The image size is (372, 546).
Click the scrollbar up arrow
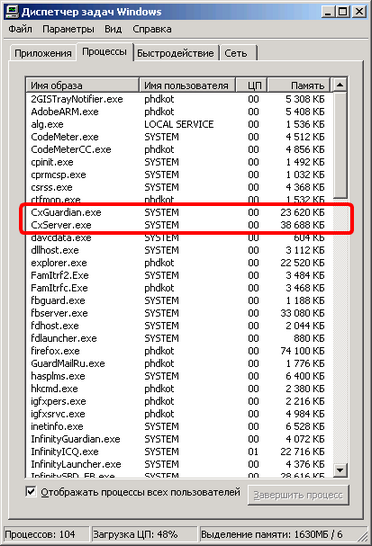340,85
